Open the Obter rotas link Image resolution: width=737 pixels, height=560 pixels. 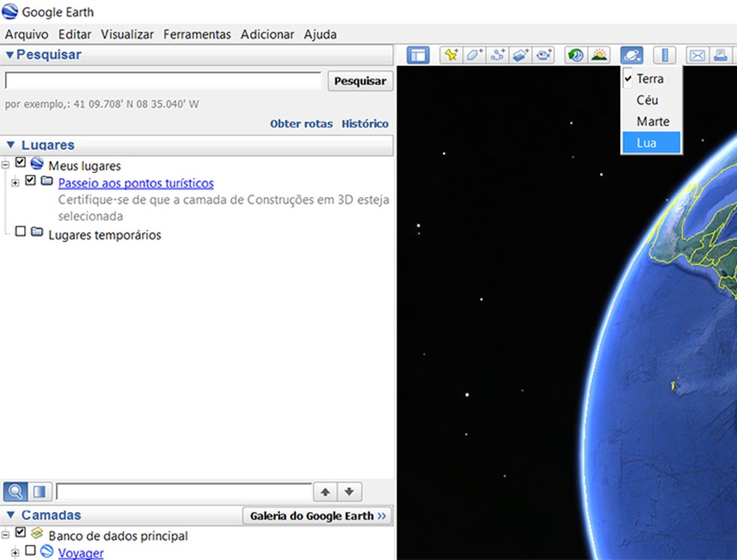point(301,124)
